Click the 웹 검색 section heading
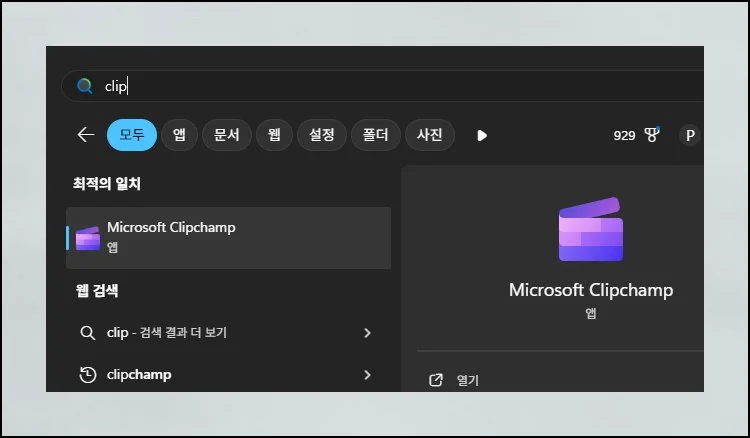This screenshot has width=750, height=438. coord(97,290)
